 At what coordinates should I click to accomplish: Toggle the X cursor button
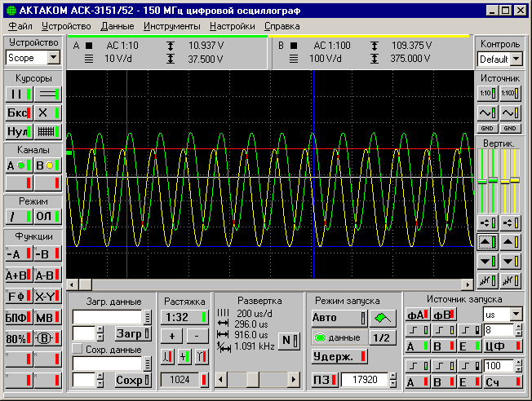click(x=48, y=112)
